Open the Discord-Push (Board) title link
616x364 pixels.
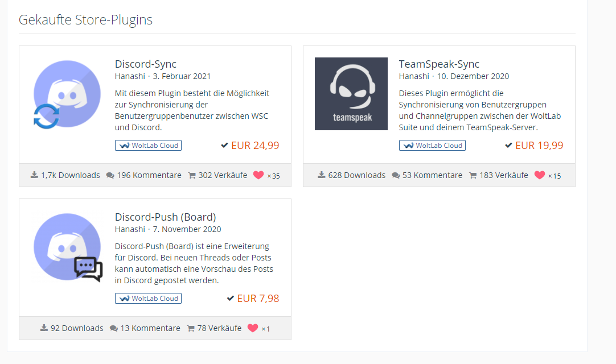(165, 217)
